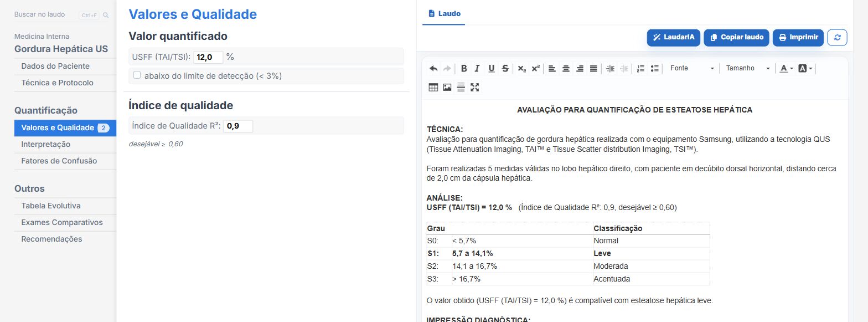The image size is (868, 322).
Task: Click the 'desejável ≥ 0,60' note
Action: click(x=156, y=144)
